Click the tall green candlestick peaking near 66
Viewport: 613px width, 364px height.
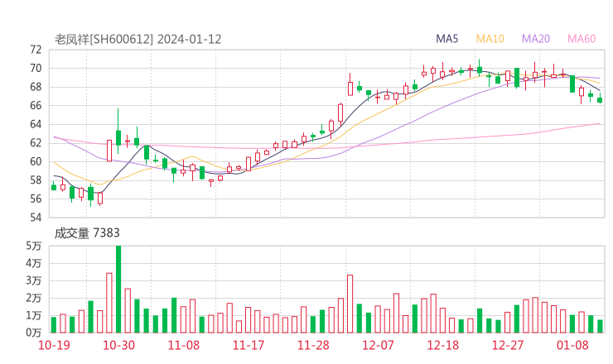pos(118,131)
